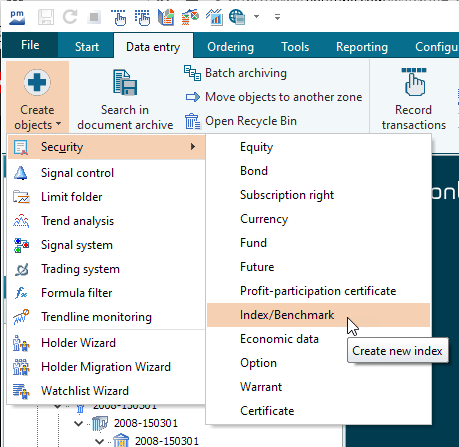Open the quick access toolbar customize arrow
Screen dimensions: 459x447
click(277, 17)
